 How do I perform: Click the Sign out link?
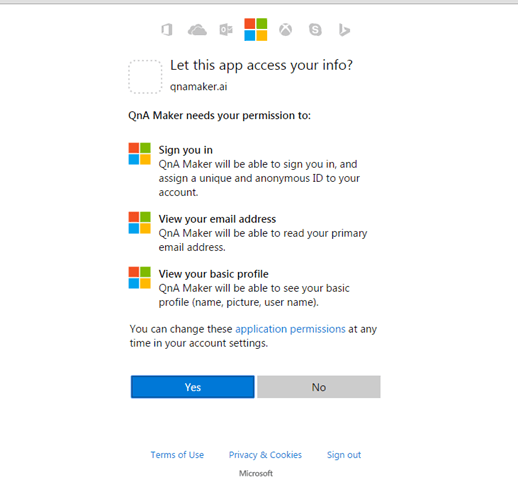coord(344,455)
